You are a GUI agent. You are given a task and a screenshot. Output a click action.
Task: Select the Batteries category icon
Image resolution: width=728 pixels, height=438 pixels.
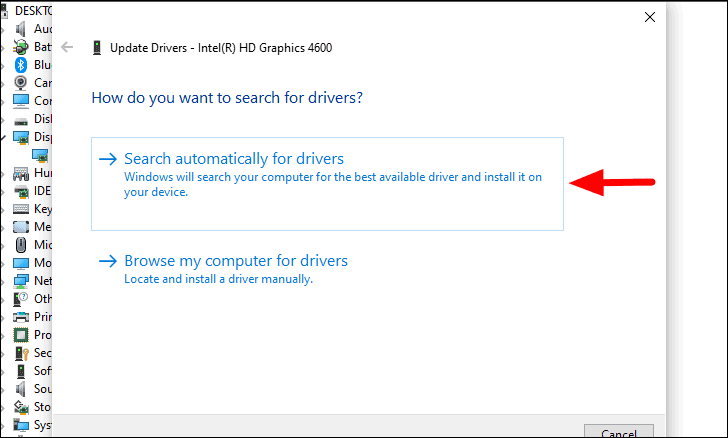pyautogui.click(x=20, y=47)
